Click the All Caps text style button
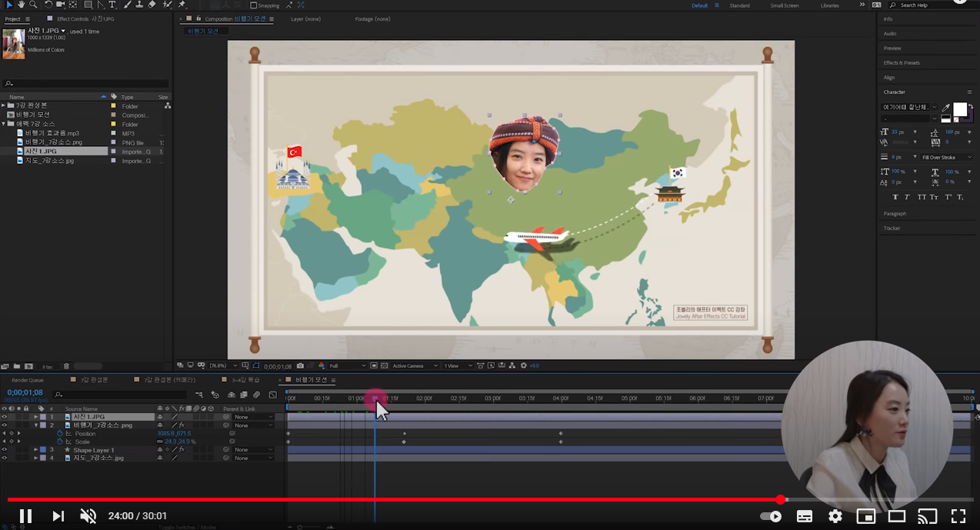 coord(922,198)
